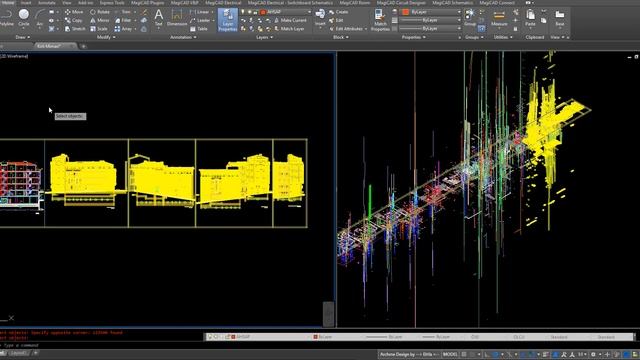Image resolution: width=640 pixels, height=360 pixels.
Task: Select the Text annotation tool
Action: (158, 18)
